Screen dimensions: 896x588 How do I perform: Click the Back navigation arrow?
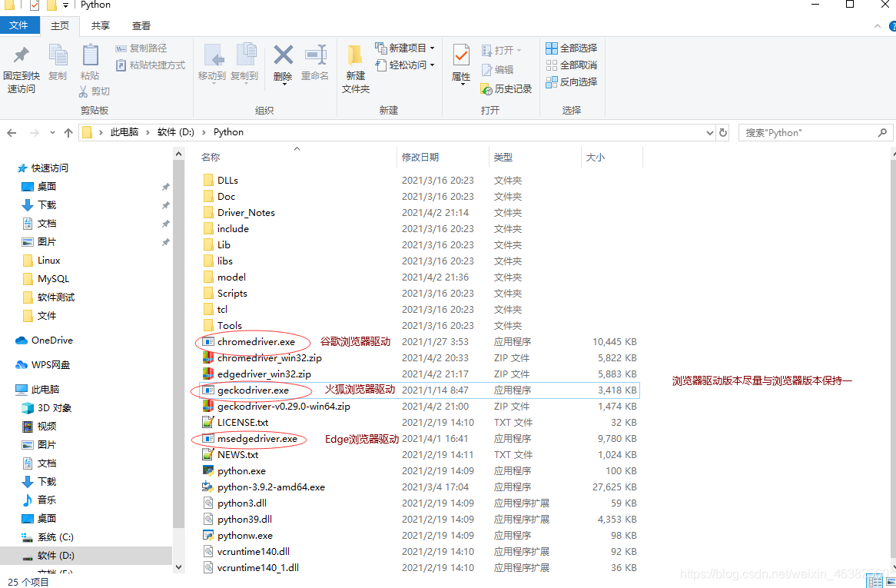(12, 132)
